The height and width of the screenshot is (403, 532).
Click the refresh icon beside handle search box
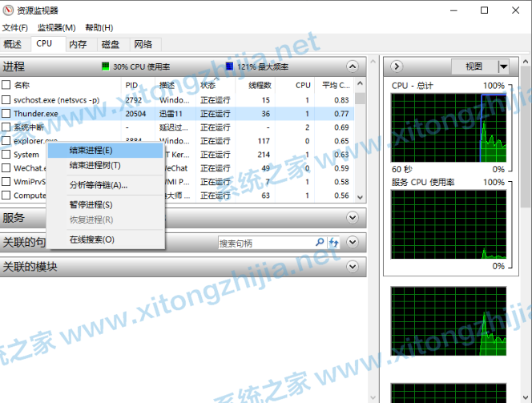334,242
